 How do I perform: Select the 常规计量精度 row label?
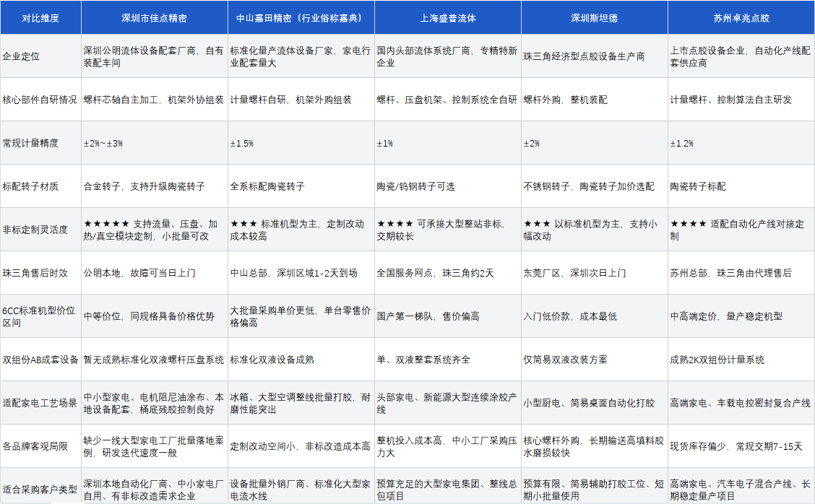[40, 143]
